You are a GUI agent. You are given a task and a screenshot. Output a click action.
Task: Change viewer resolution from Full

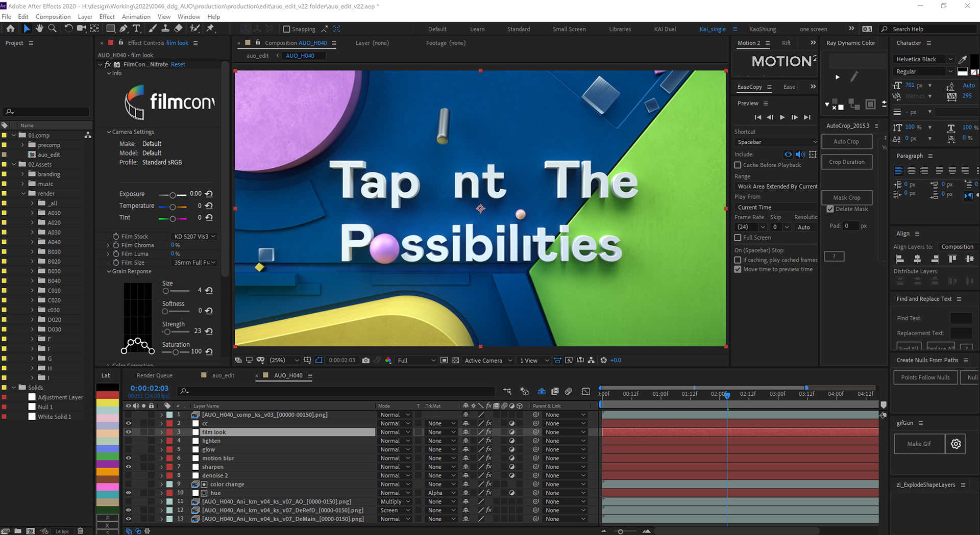click(416, 360)
